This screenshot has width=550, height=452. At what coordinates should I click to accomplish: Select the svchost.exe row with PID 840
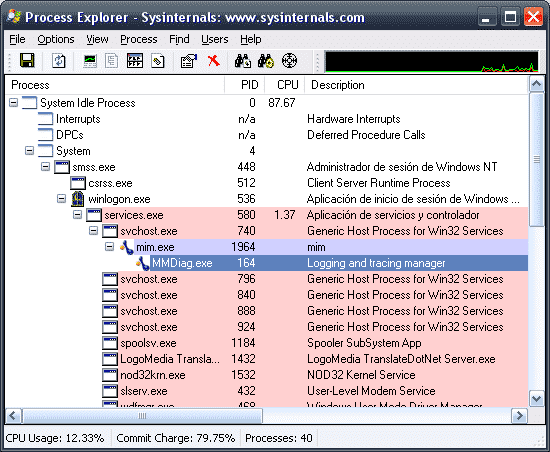coord(267,295)
